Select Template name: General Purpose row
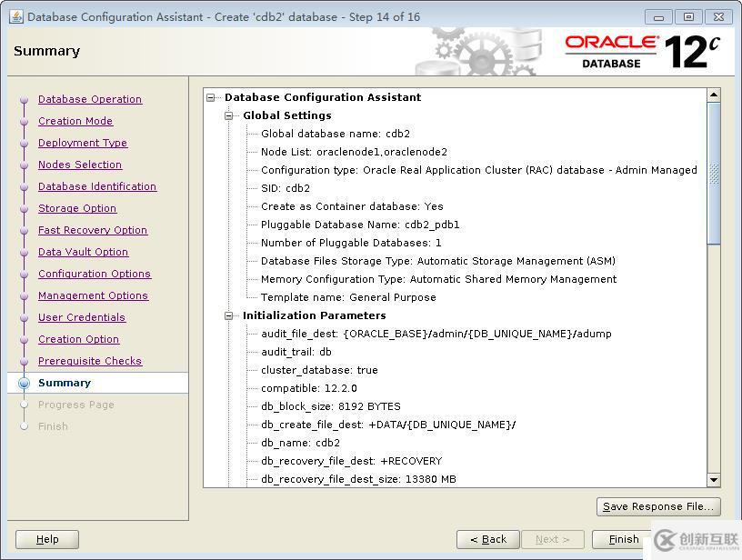 click(x=348, y=297)
